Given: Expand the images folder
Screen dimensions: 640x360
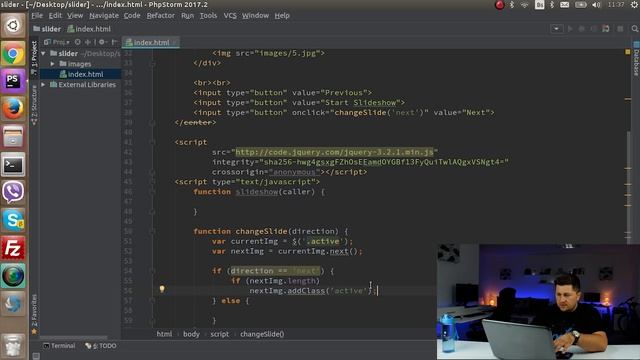Looking at the screenshot, I should pos(53,64).
